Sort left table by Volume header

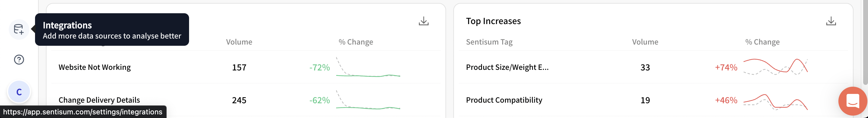(x=239, y=42)
